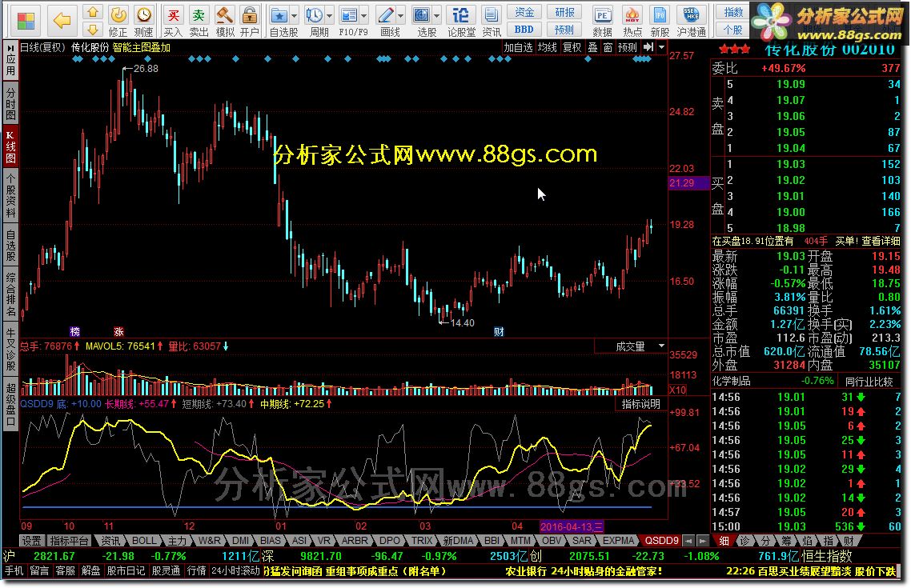
Task: Click the 设置 settings button below chart
Action: pyautogui.click(x=31, y=541)
